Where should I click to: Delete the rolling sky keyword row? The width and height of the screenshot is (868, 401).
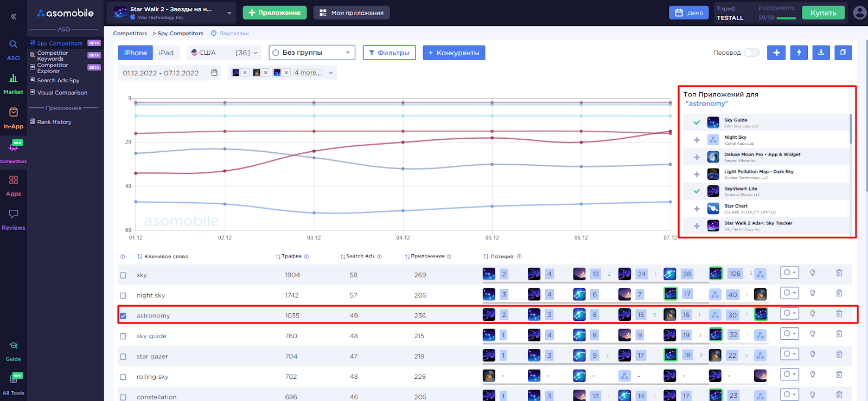coord(839,374)
